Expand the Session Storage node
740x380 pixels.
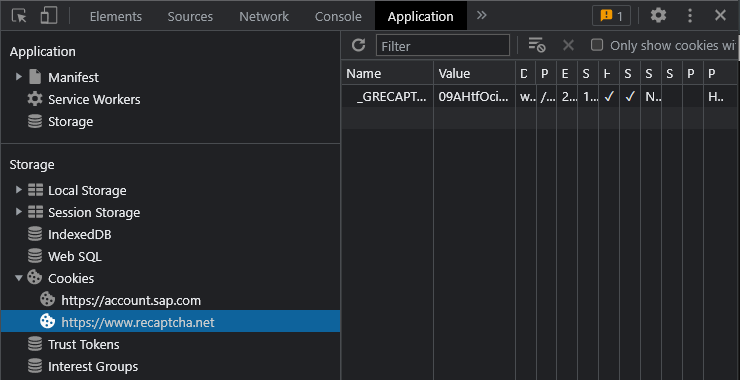click(19, 212)
